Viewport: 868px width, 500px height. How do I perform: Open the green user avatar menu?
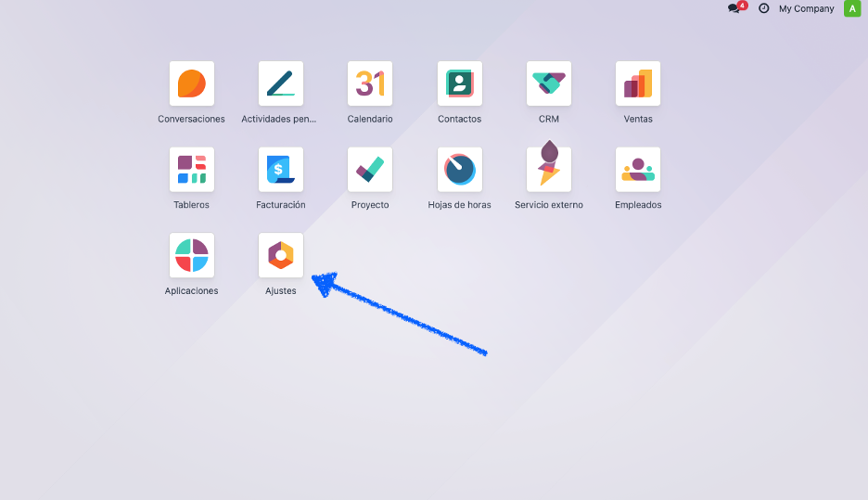coord(852,8)
